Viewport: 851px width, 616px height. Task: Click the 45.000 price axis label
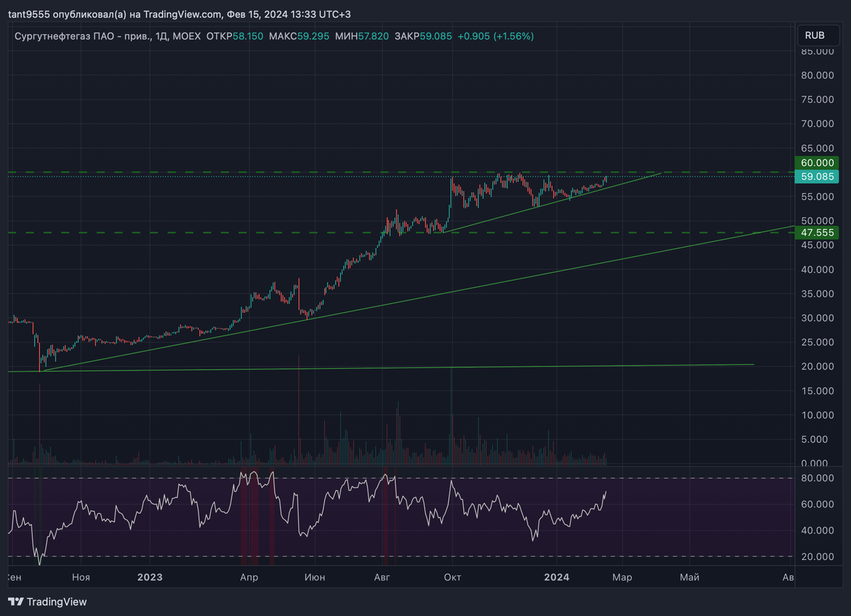pyautogui.click(x=816, y=245)
